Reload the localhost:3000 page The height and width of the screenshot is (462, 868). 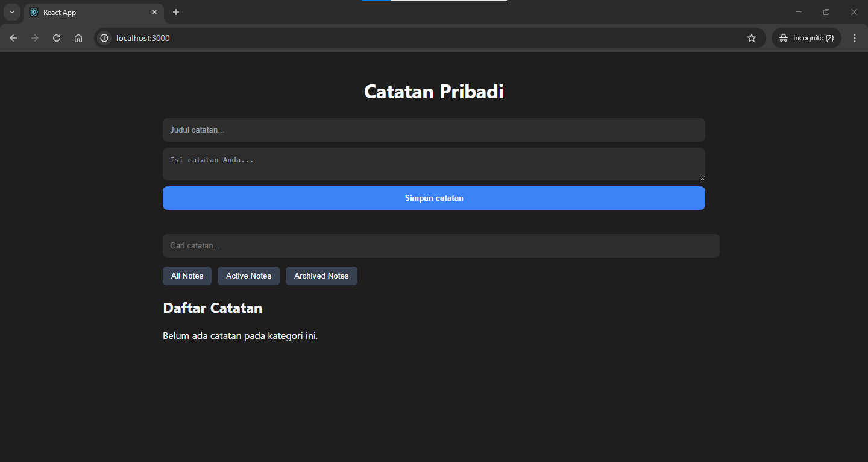coord(56,37)
